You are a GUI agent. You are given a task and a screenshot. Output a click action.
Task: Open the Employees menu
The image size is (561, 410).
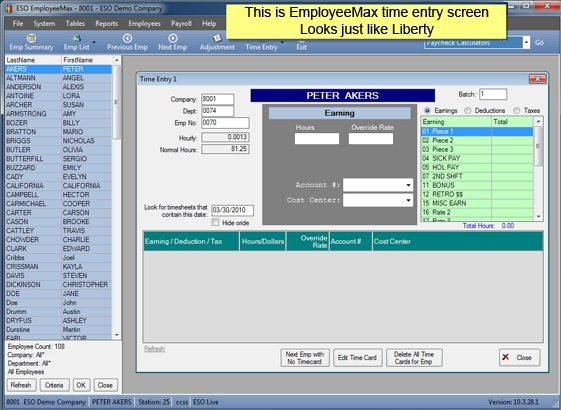pyautogui.click(x=144, y=24)
